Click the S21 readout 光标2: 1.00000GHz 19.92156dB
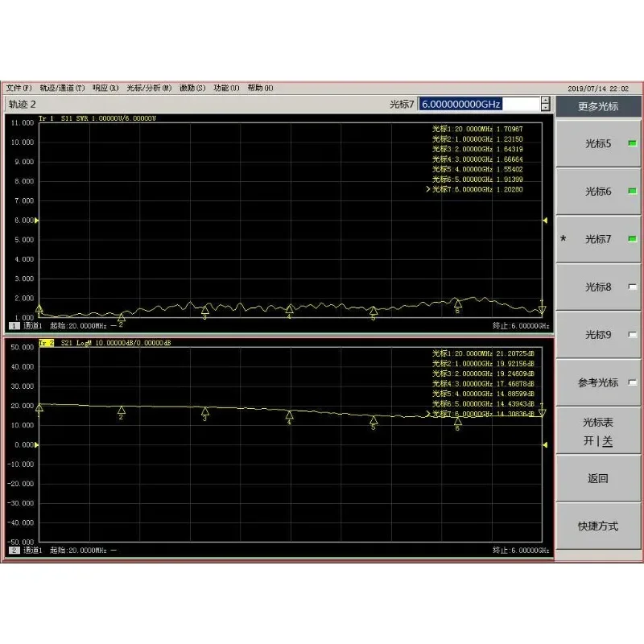 click(x=483, y=364)
